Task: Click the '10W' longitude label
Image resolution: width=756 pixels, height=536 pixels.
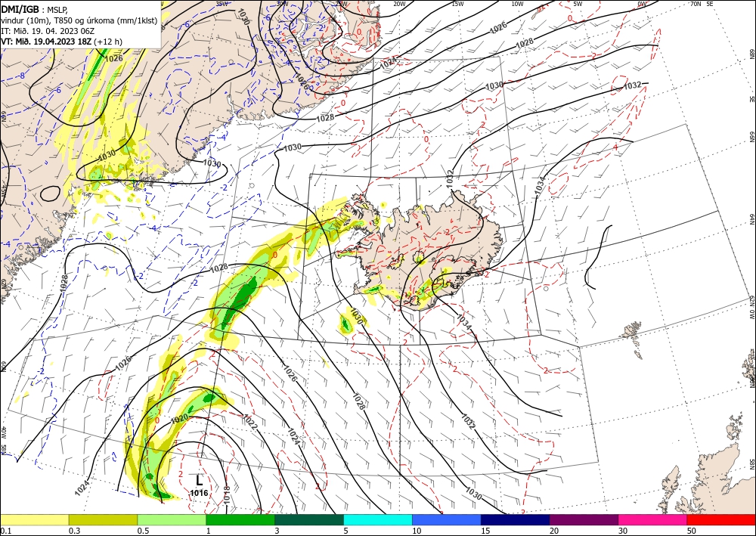Action: point(517,4)
